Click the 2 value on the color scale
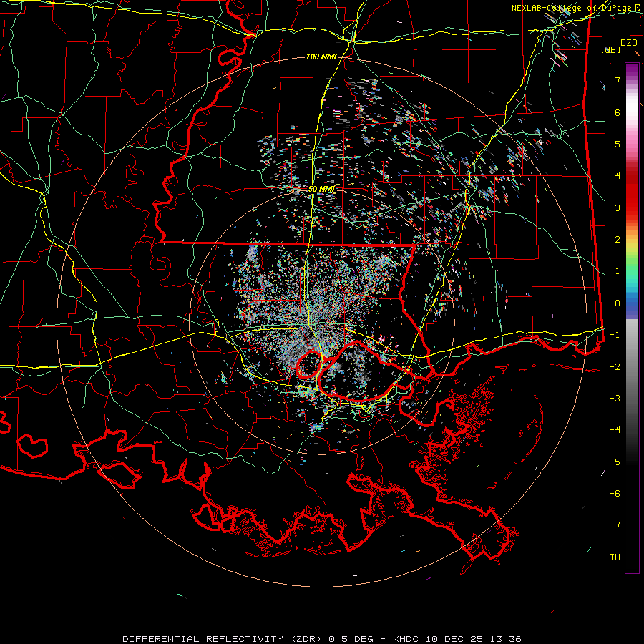Viewport: 644px width, 644px height. pos(618,240)
